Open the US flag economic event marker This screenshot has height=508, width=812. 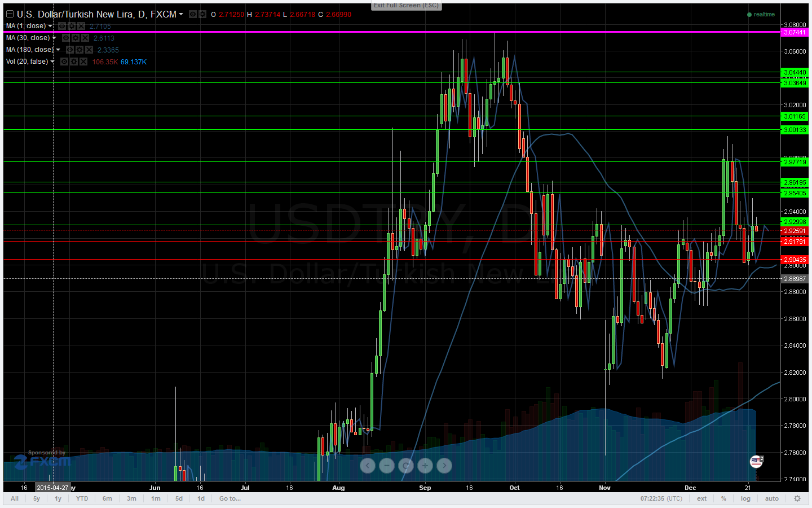tap(756, 462)
